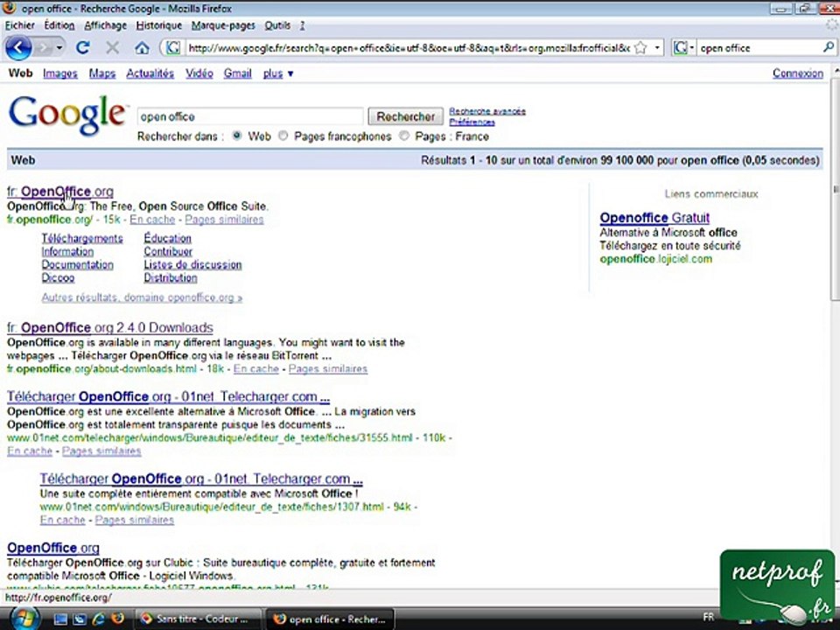This screenshot has width=840, height=630.
Task: Open the Gmail link
Action: pos(237,73)
